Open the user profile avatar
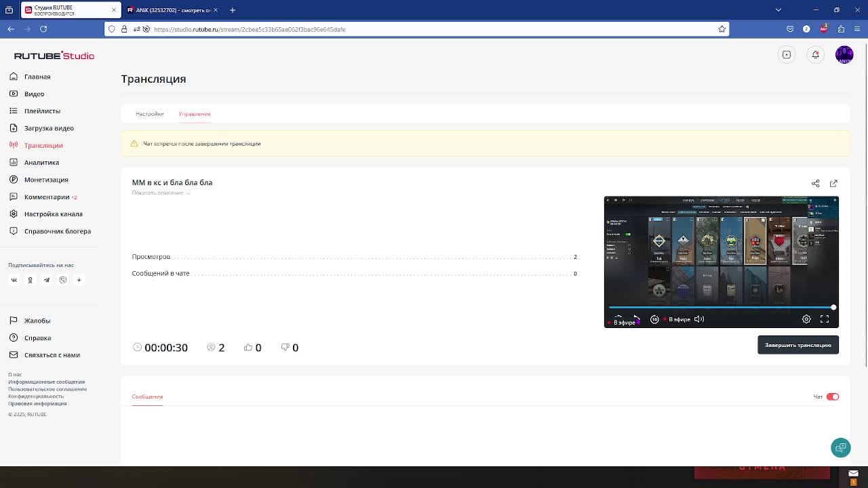The height and width of the screenshot is (488, 868). coord(844,55)
